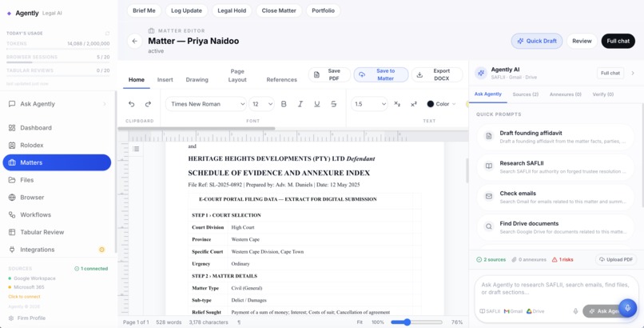This screenshot has width=644, height=328.
Task: Choose the Find Drive documents prompt
Action: 555,227
